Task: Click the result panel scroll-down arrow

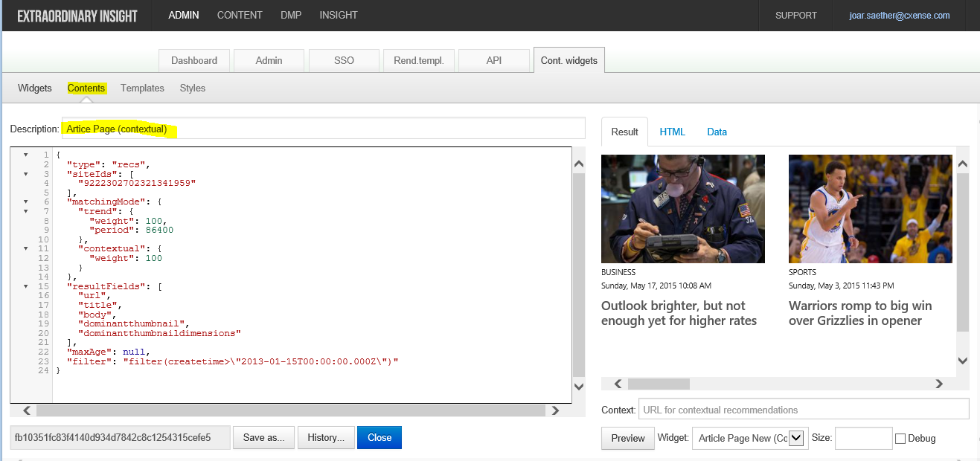Action: click(963, 361)
